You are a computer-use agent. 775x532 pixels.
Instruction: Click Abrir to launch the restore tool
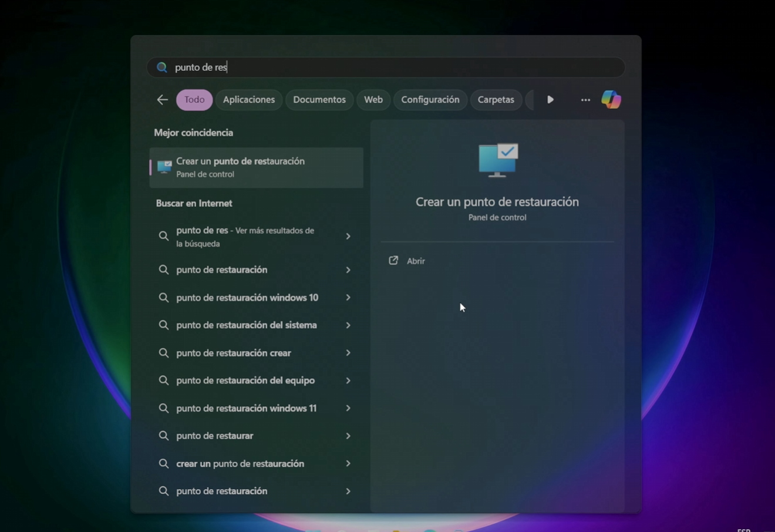pyautogui.click(x=416, y=261)
